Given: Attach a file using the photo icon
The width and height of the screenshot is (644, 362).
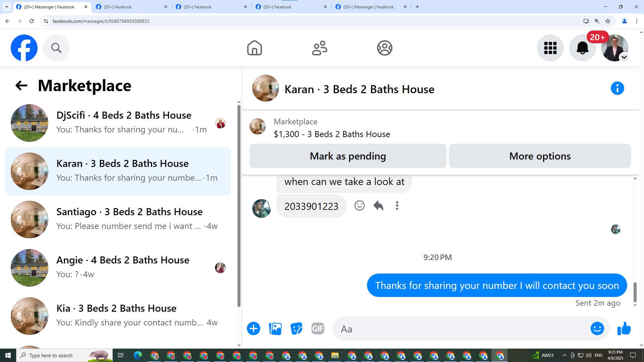Looking at the screenshot, I should pyautogui.click(x=275, y=328).
